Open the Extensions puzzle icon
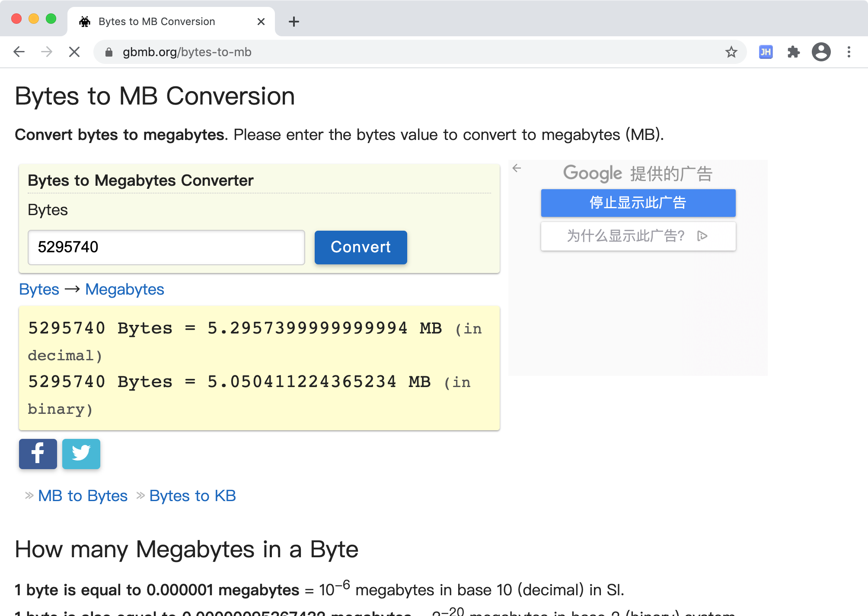868x616 pixels. tap(793, 52)
